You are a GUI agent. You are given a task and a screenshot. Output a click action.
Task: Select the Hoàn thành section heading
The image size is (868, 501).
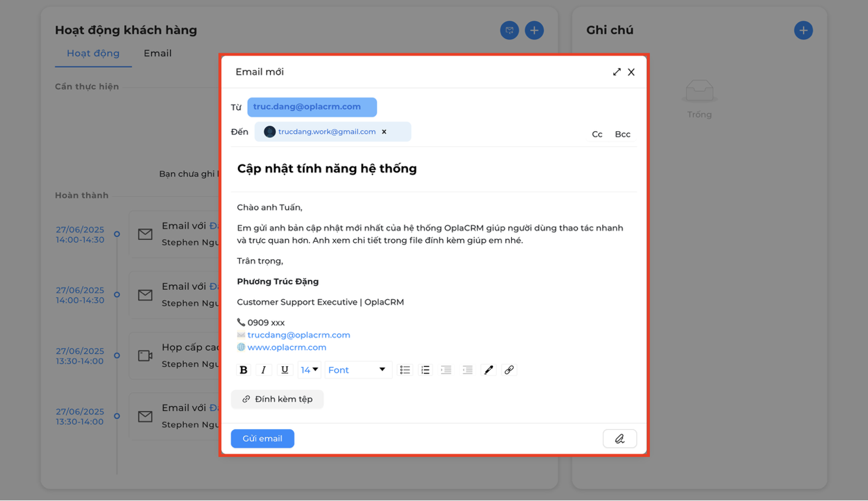81,195
